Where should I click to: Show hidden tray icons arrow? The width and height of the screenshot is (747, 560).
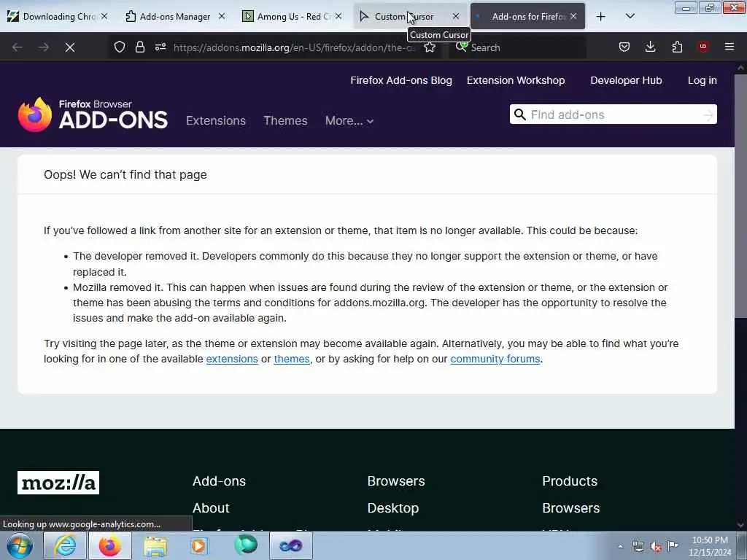tap(620, 546)
